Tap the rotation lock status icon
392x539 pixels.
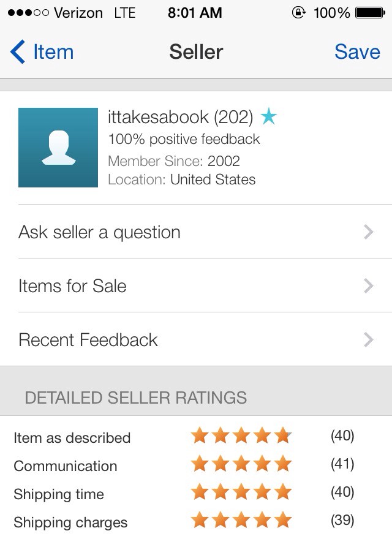click(299, 13)
